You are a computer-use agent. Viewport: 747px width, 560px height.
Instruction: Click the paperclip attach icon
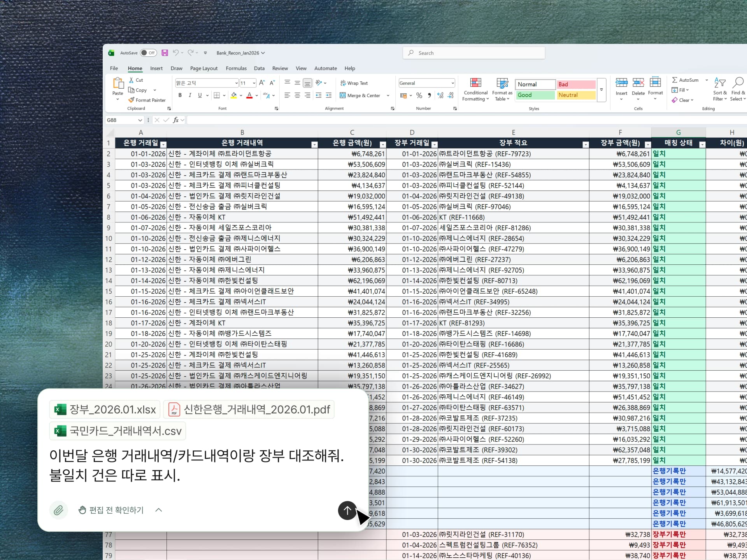tap(58, 510)
